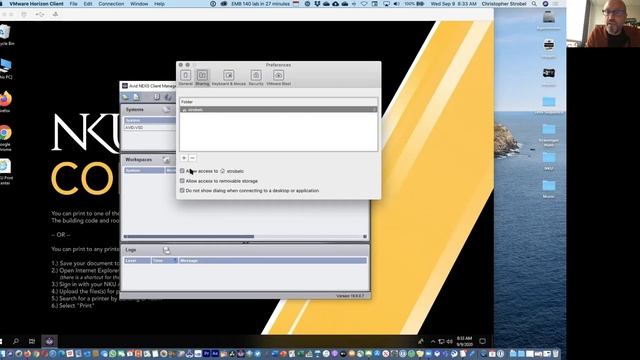640x360 pixels.
Task: Click the icon beside Logs heading
Action: [166, 250]
